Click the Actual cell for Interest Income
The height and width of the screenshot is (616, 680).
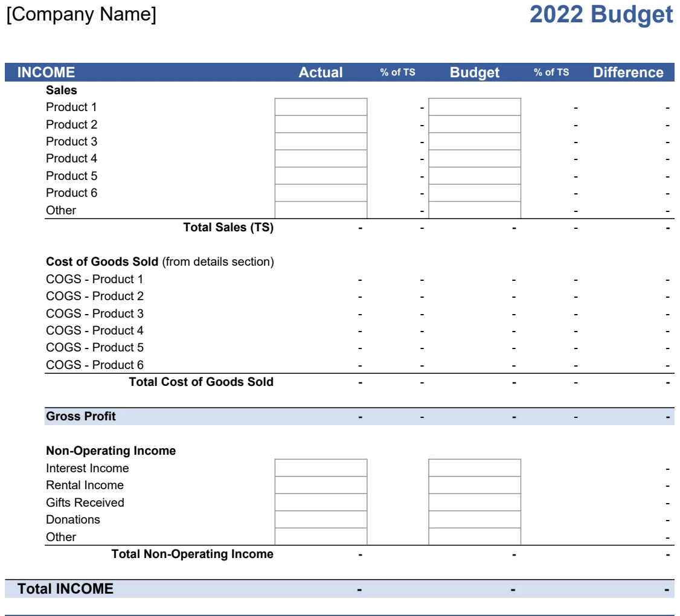(321, 467)
